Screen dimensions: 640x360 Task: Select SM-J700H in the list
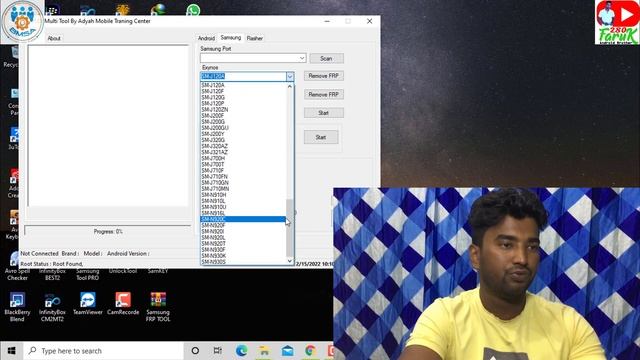(243, 158)
